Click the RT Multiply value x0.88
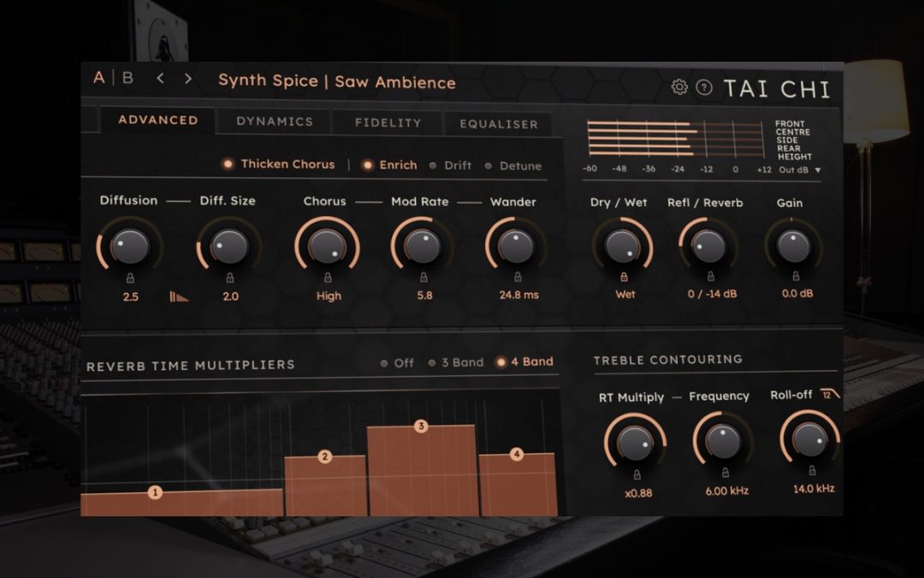 pyautogui.click(x=638, y=493)
